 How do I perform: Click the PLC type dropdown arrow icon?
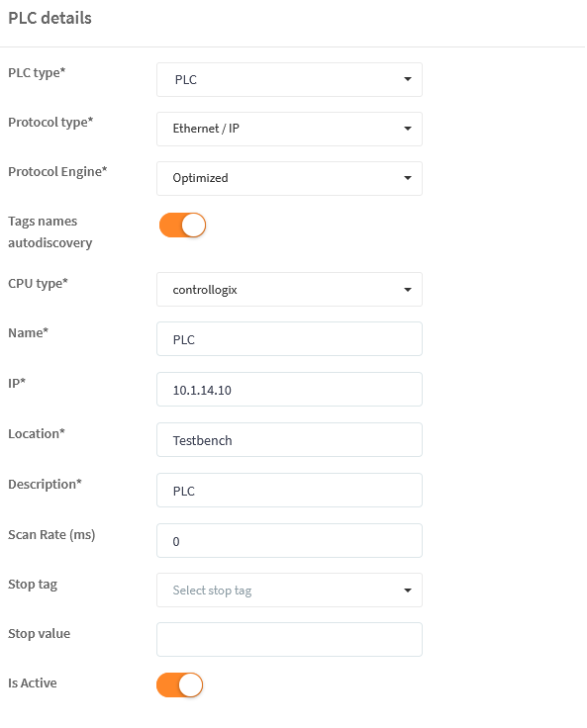pos(408,79)
